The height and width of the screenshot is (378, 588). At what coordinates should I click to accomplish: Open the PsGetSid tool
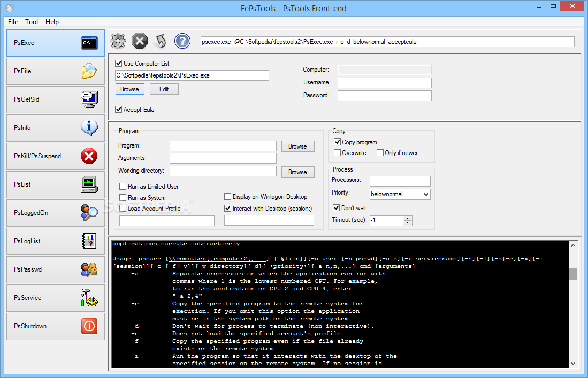pos(56,99)
